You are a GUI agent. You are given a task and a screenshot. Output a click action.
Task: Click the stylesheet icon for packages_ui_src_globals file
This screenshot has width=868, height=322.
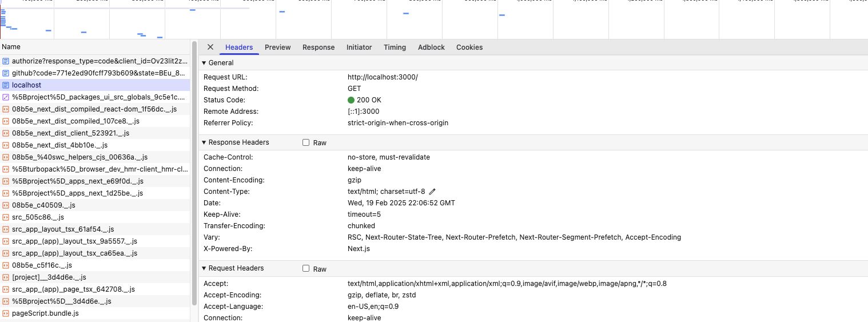6,97
